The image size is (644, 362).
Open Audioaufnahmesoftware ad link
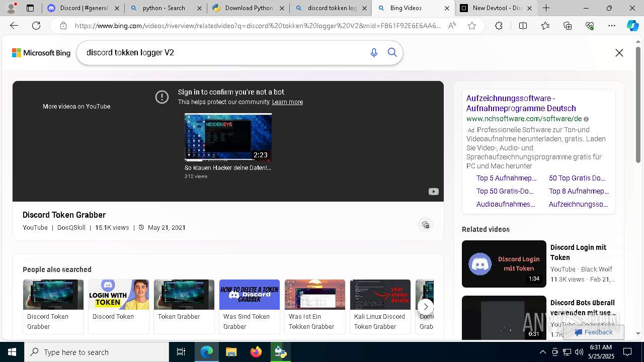[506, 204]
